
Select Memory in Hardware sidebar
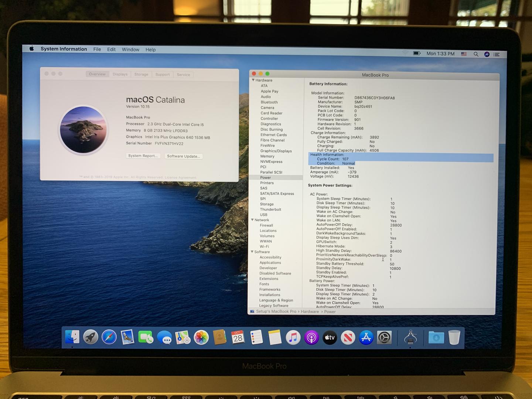pyautogui.click(x=267, y=156)
